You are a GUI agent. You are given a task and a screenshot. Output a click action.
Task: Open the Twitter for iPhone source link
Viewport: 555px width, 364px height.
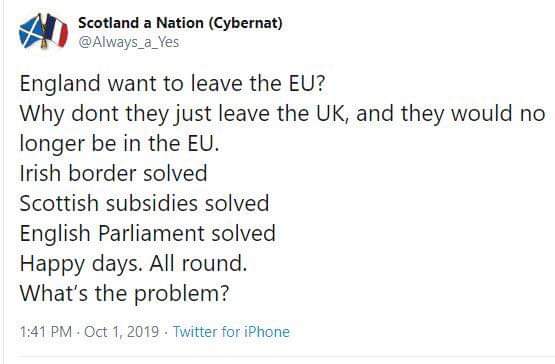point(231,332)
